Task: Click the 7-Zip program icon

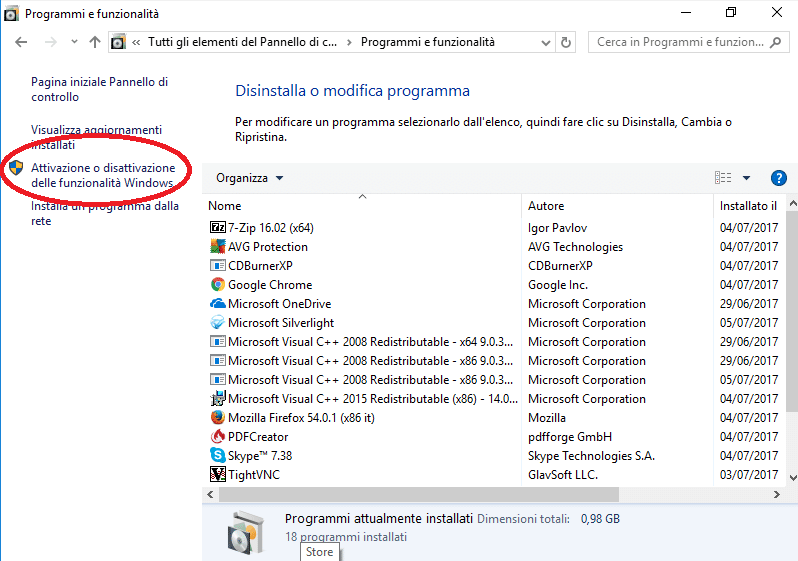Action: (218, 227)
